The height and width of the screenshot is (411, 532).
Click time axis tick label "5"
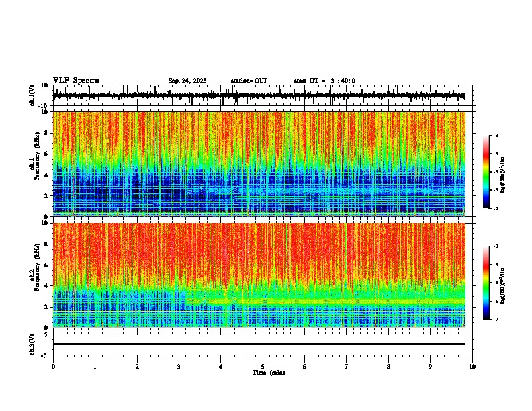[x=263, y=367]
